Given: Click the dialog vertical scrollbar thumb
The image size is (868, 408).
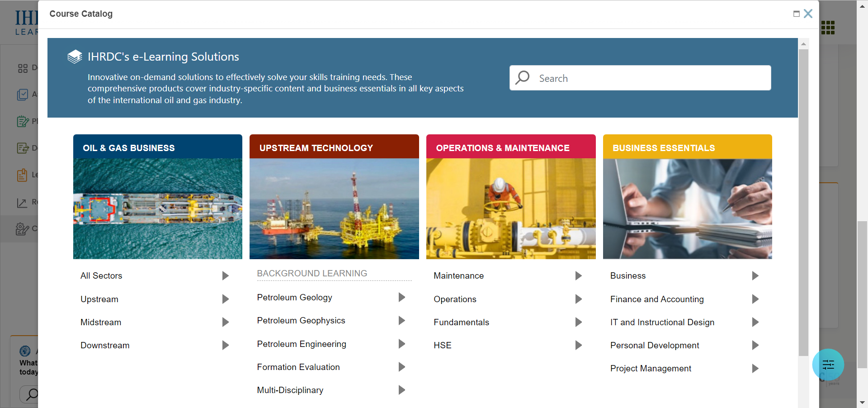Looking at the screenshot, I should coord(803,202).
